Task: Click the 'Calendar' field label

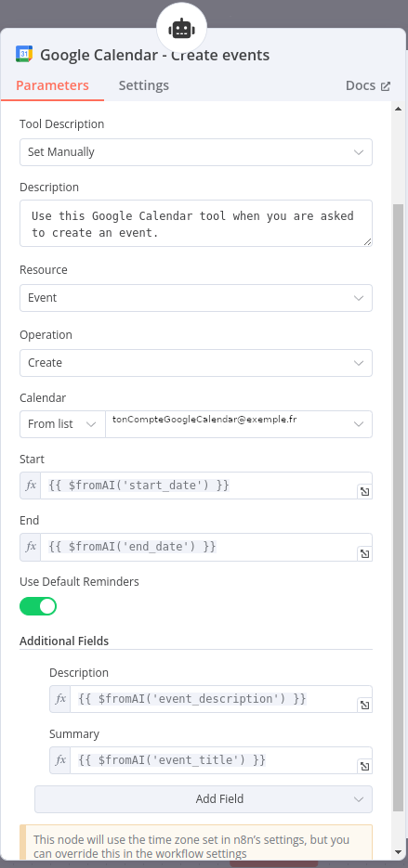Action: click(x=43, y=398)
